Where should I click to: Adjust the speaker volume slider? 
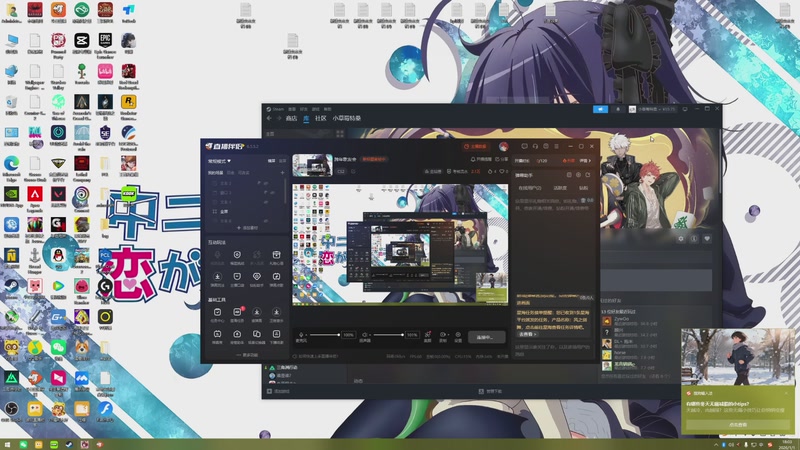(388, 335)
